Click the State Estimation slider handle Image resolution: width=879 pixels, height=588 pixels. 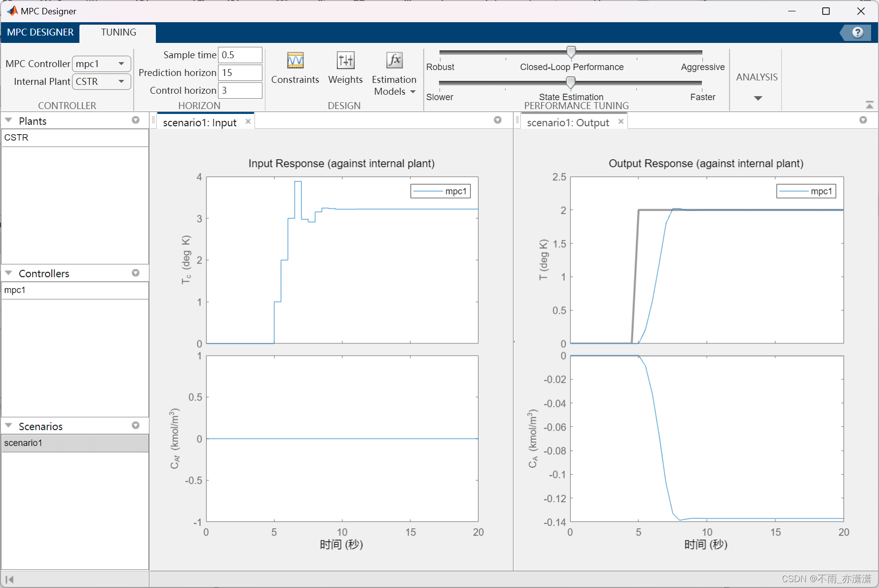pyautogui.click(x=571, y=82)
